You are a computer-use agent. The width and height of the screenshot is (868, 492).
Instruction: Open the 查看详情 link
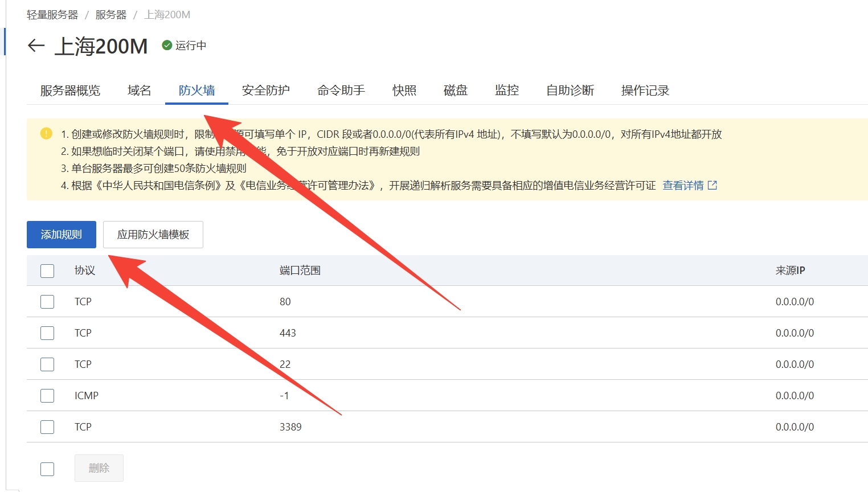click(683, 185)
